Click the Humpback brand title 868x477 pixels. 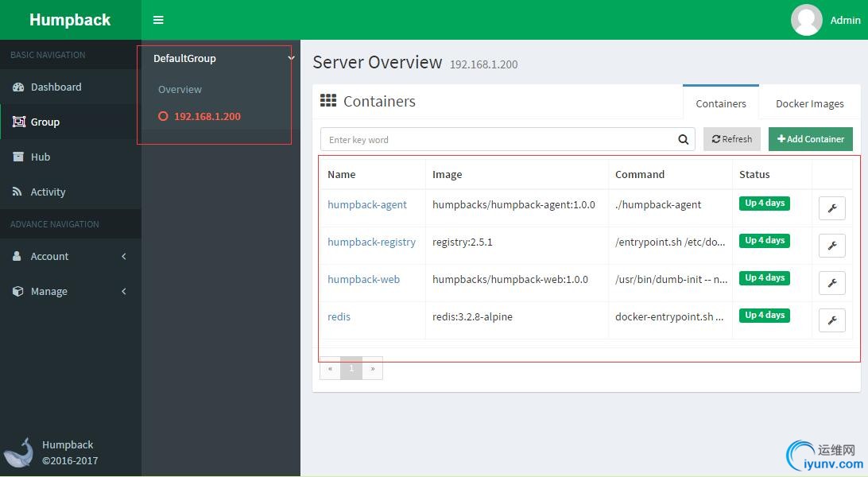(x=70, y=20)
